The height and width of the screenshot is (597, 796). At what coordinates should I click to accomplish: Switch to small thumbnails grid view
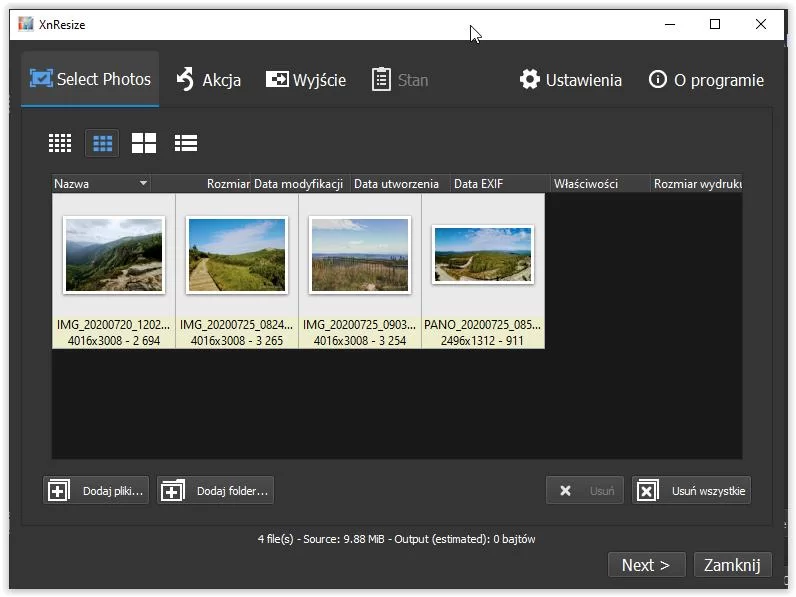(60, 143)
